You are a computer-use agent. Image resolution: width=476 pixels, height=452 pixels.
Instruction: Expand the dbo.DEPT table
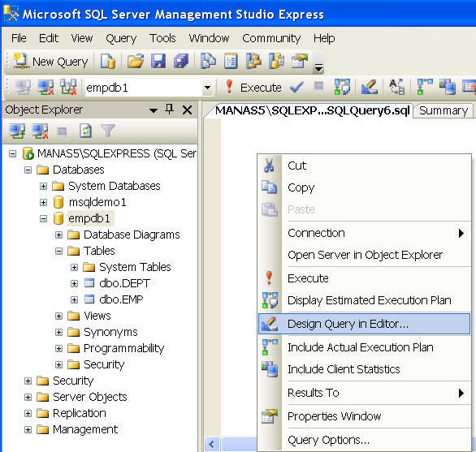75,284
